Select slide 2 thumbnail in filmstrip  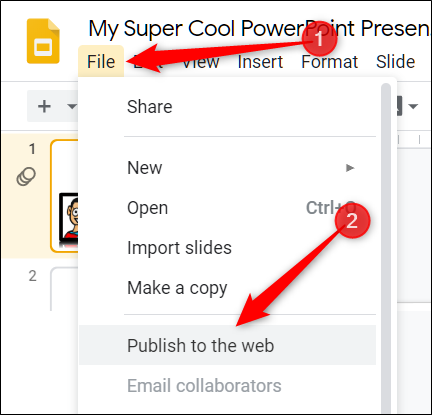click(65, 289)
